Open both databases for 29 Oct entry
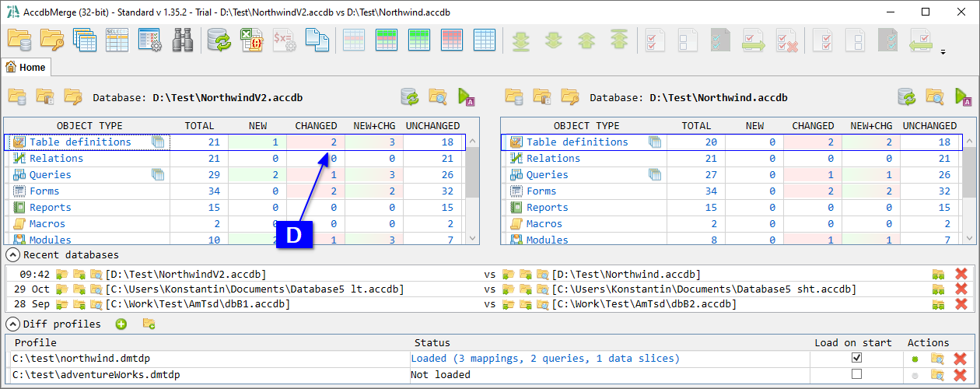Image resolution: width=980 pixels, height=389 pixels. point(939,289)
